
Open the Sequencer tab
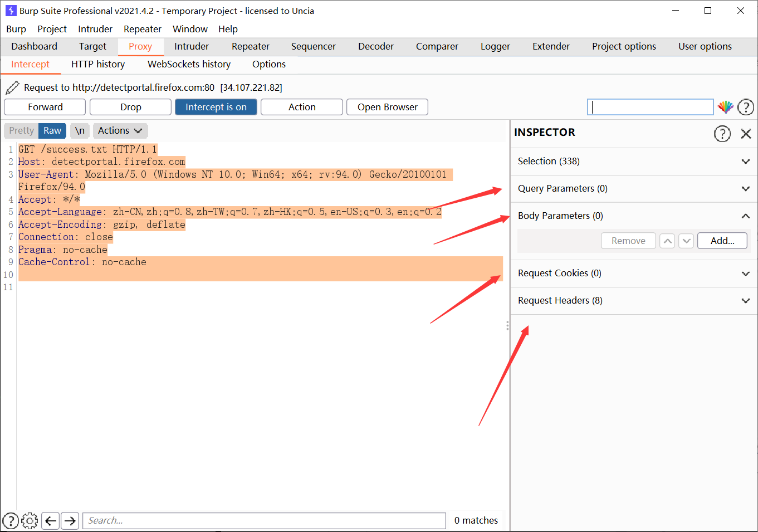[314, 46]
